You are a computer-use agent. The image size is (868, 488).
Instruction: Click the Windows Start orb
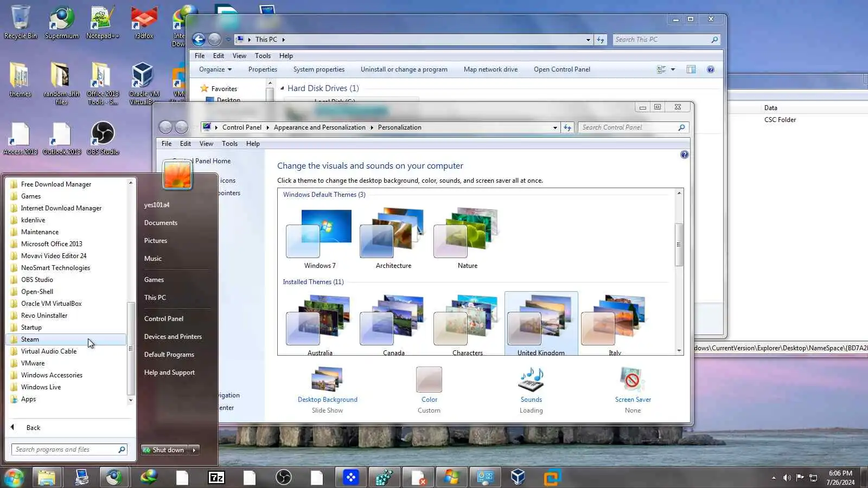click(14, 477)
